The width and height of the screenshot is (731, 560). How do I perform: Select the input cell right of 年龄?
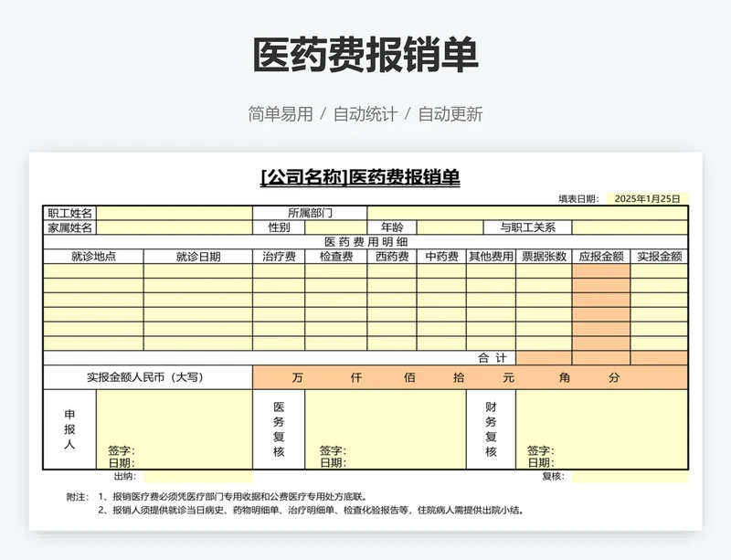(x=450, y=227)
